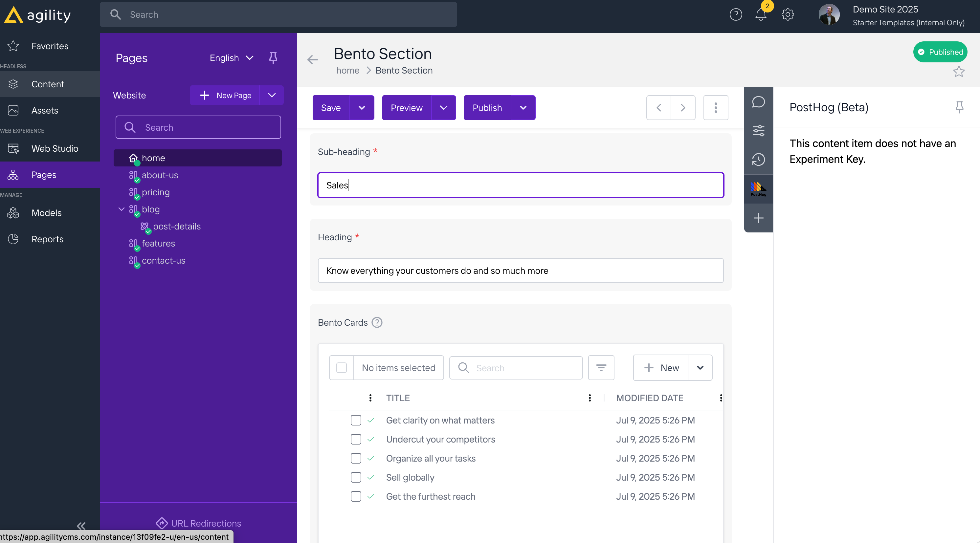This screenshot has height=543, width=980.
Task: Go to Models in the sidebar
Action: [46, 213]
